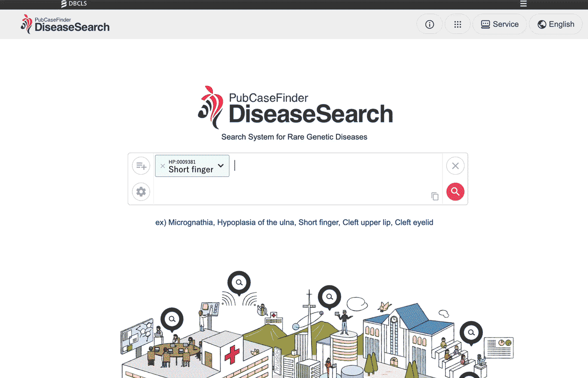Open the apps grid icon
Screen dimensions: 588x378
pos(457,24)
